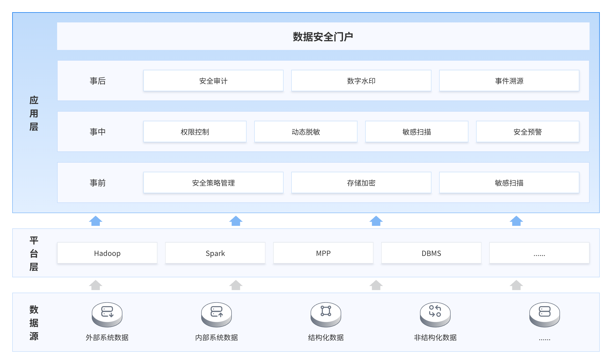Image resolution: width=612 pixels, height=364 pixels.
Task: Click the gray arrow above 结构化数据 icon
Action: pyautogui.click(x=376, y=285)
